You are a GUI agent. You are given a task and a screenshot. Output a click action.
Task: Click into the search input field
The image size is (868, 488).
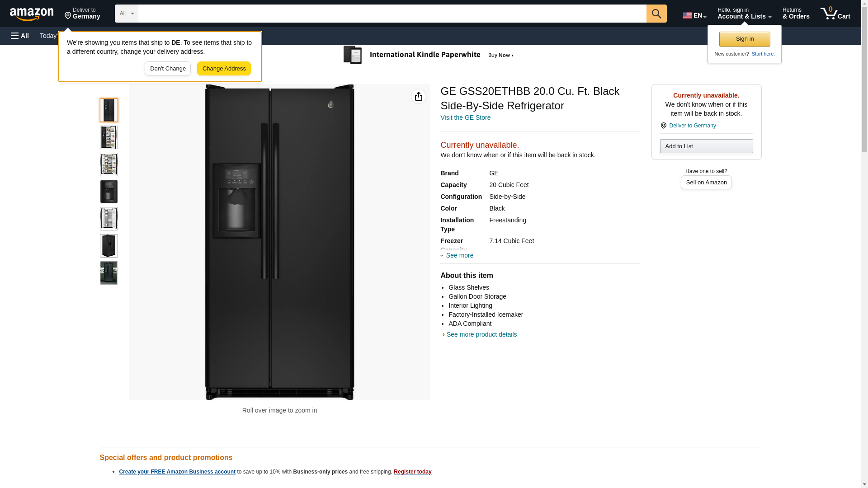[392, 14]
